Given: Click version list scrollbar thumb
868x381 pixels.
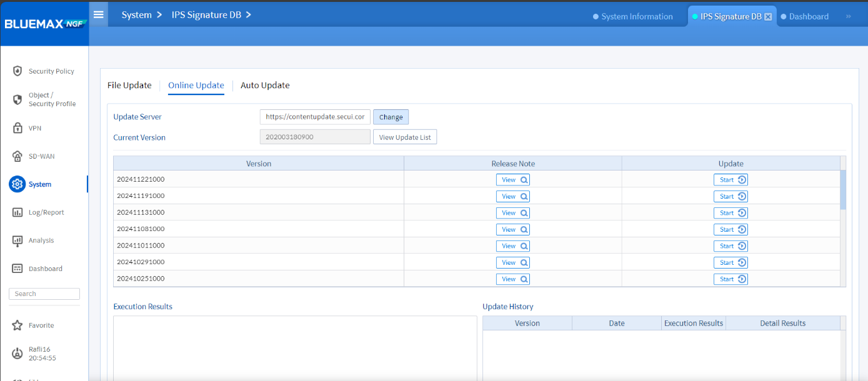Looking at the screenshot, I should 843,190.
